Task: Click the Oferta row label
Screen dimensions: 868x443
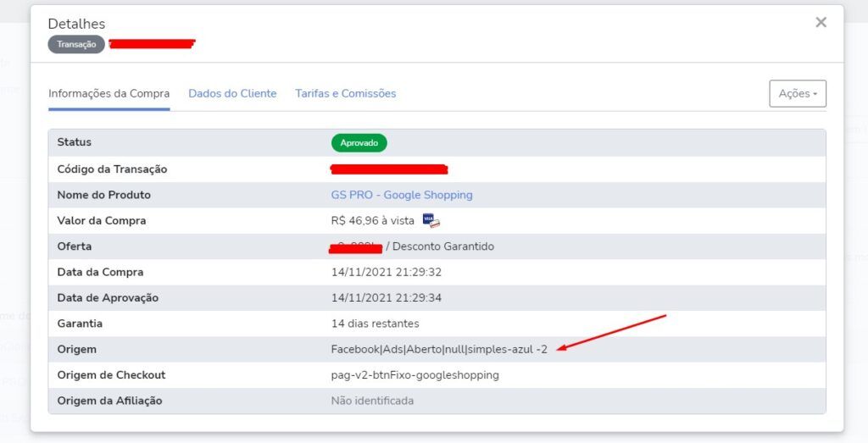Action: pos(75,246)
